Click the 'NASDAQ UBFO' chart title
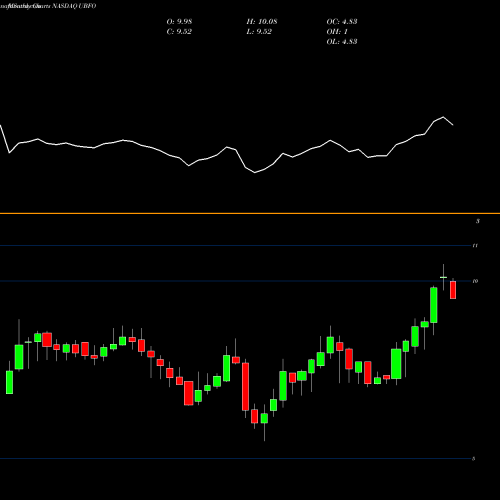The image size is (500, 500). [74, 6]
